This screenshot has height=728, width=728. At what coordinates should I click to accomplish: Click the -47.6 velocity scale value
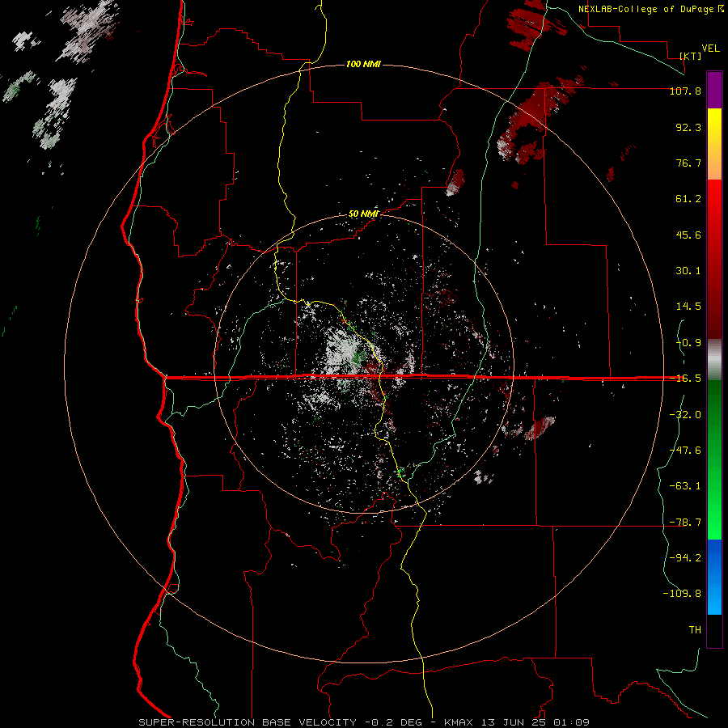tap(685, 451)
